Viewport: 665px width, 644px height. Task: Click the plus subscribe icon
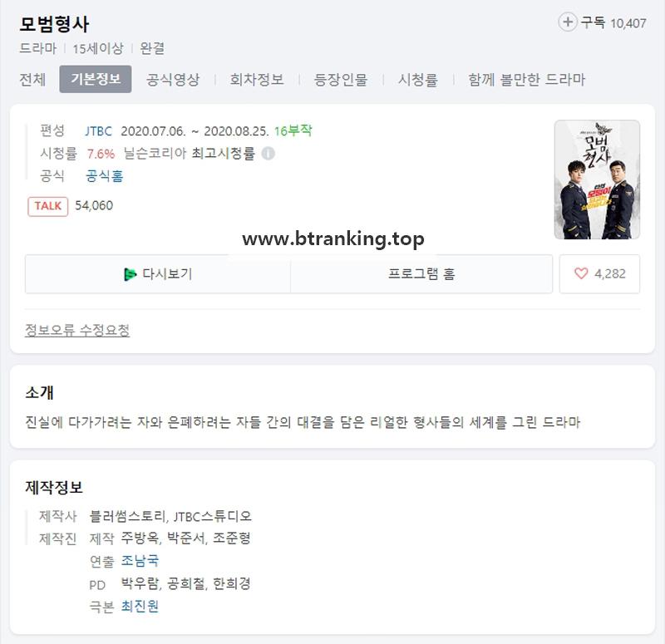(568, 22)
